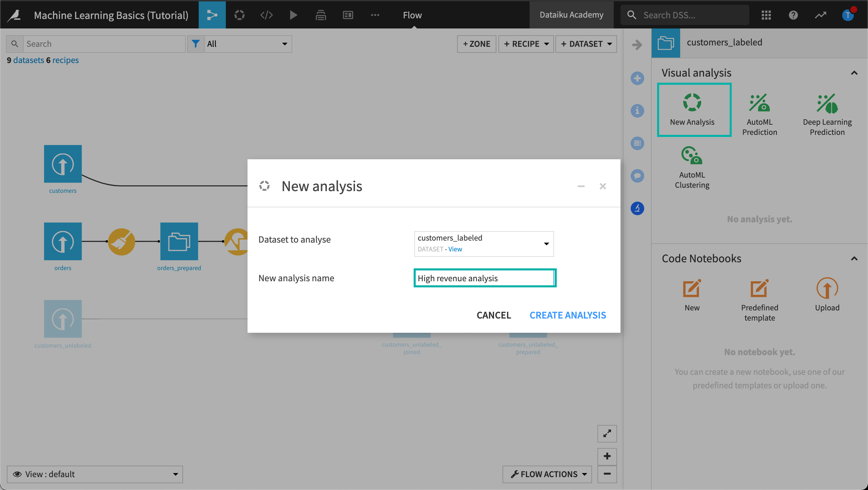This screenshot has height=490, width=868.
Task: Click the filter funnel icon
Action: pos(196,44)
